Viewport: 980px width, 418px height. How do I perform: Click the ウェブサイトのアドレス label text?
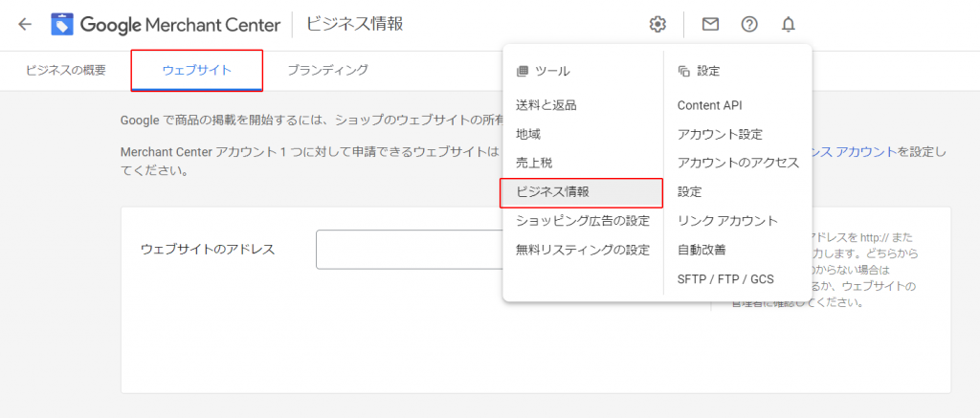(208, 250)
